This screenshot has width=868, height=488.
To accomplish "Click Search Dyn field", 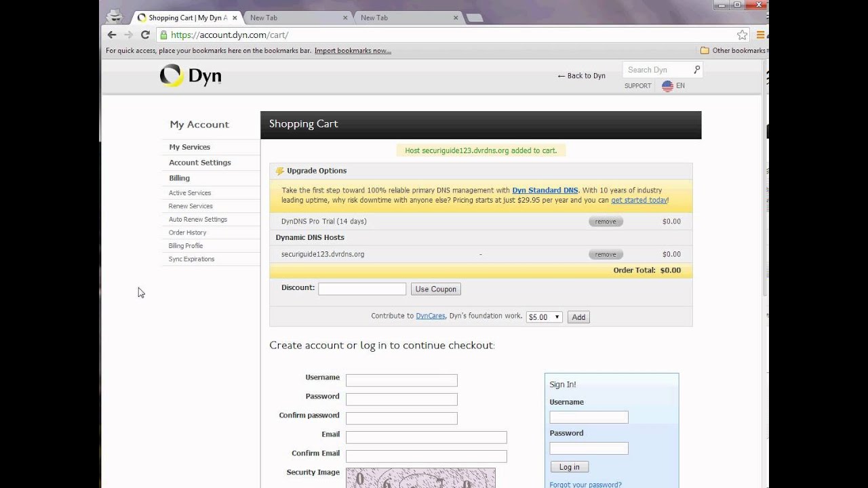I will point(658,70).
